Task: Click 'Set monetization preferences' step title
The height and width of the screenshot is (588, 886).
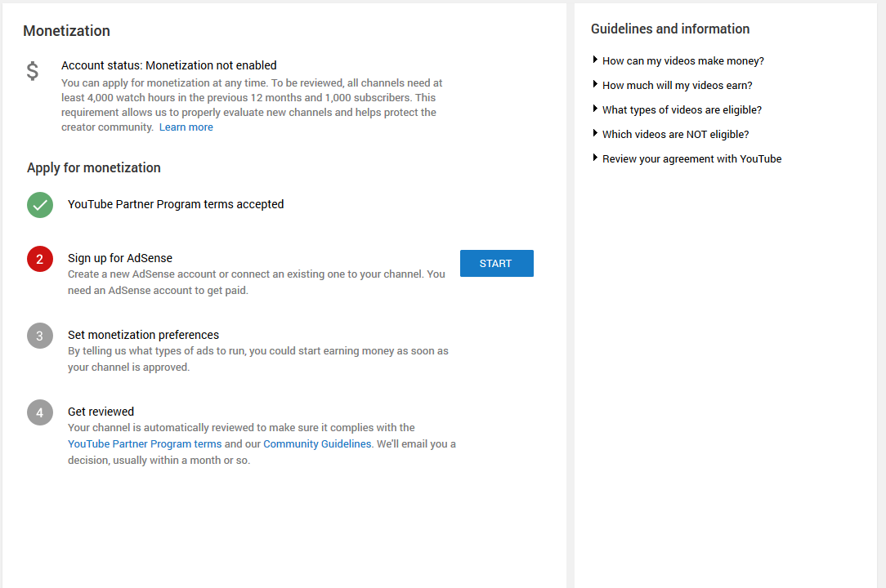Action: [x=144, y=335]
